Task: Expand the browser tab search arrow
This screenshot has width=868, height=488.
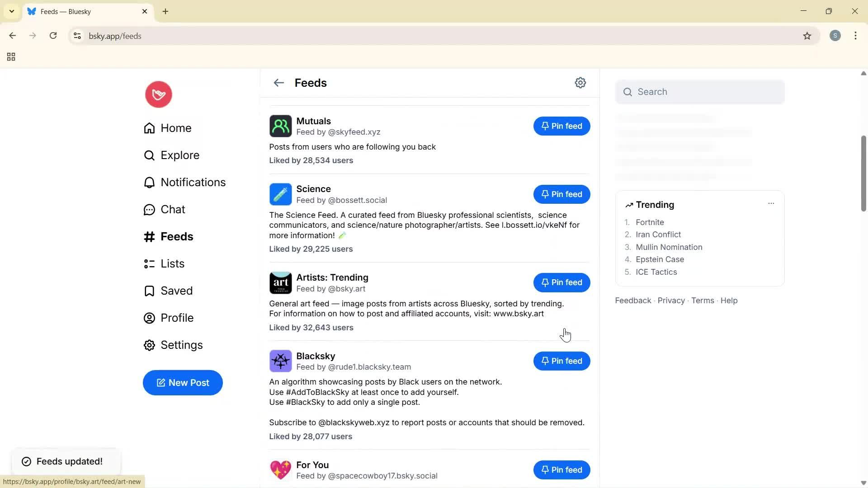Action: click(x=11, y=11)
